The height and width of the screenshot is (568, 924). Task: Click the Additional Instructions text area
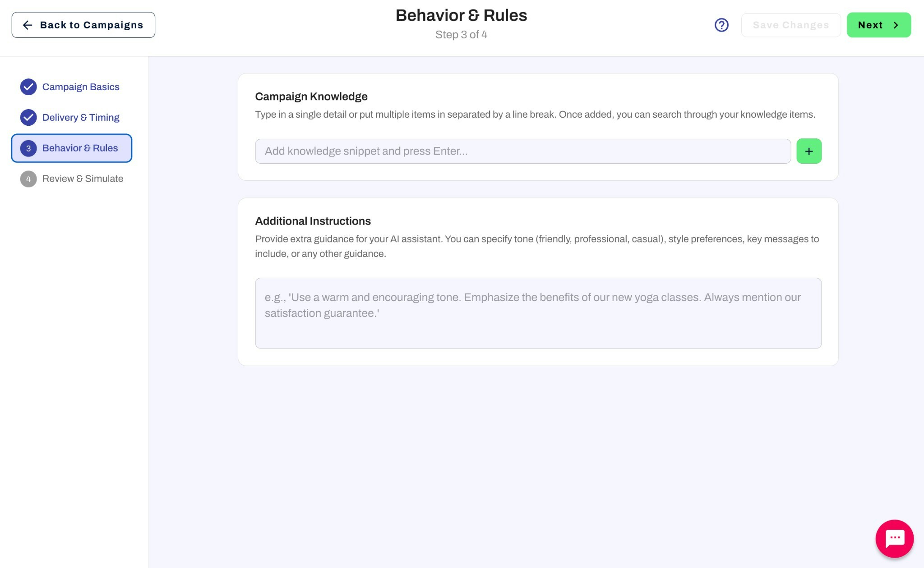(x=538, y=313)
